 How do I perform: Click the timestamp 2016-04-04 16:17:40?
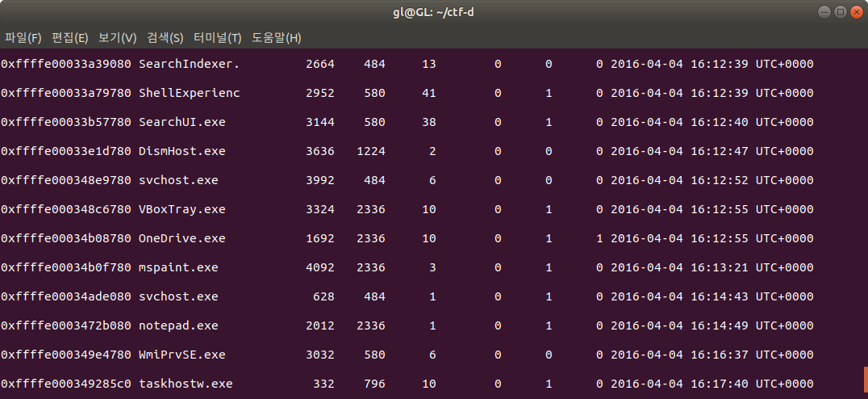pos(680,384)
